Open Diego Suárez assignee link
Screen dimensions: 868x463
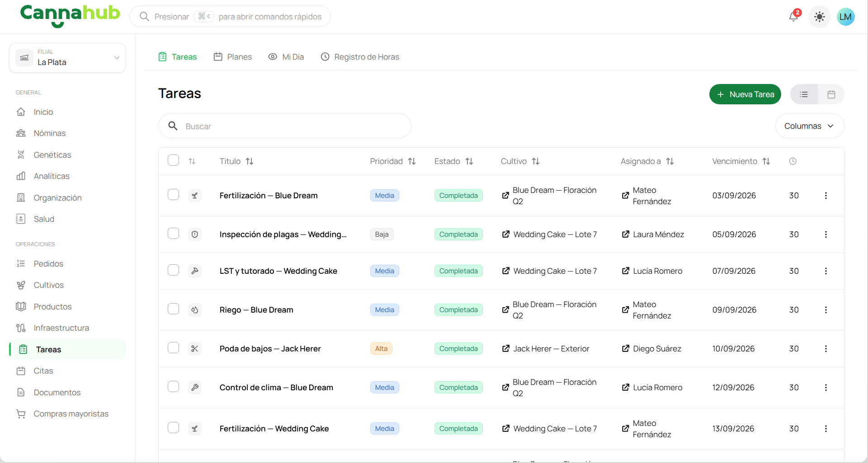click(x=651, y=349)
